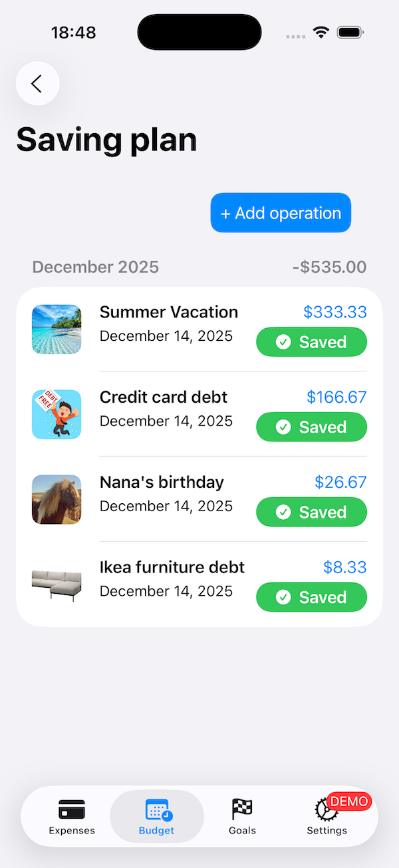Unmark Credit card debt as Saved

tap(311, 427)
